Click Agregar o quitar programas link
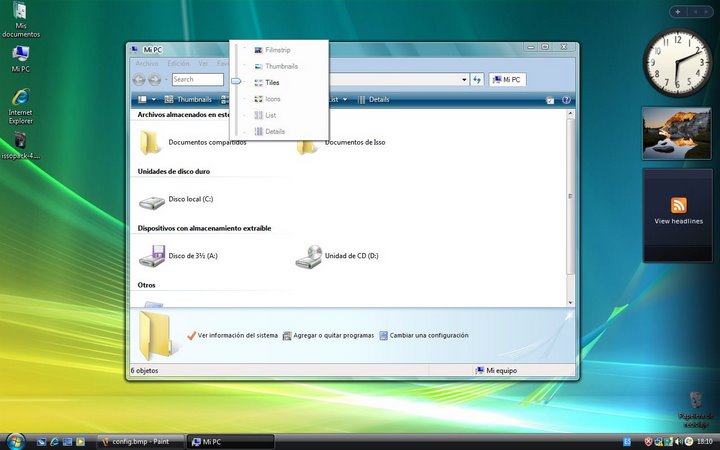 [328, 336]
